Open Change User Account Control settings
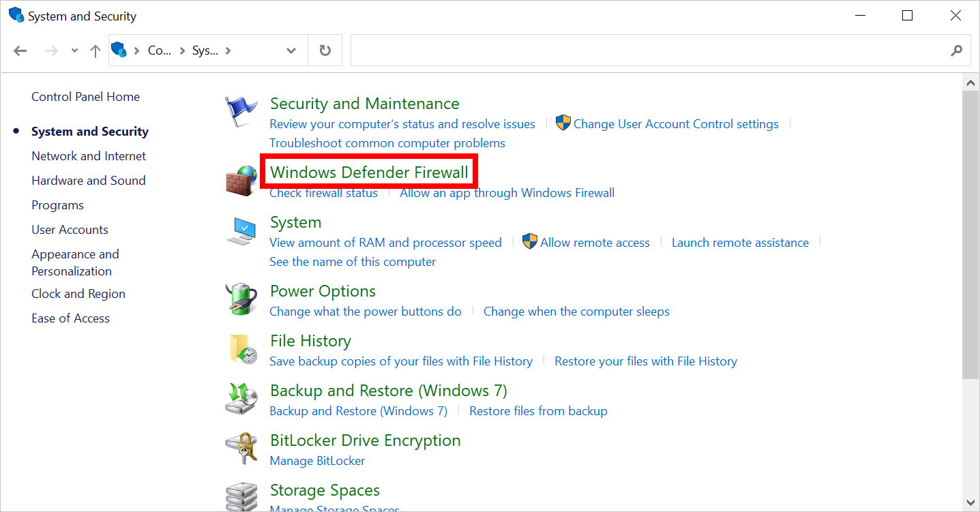 675,124
